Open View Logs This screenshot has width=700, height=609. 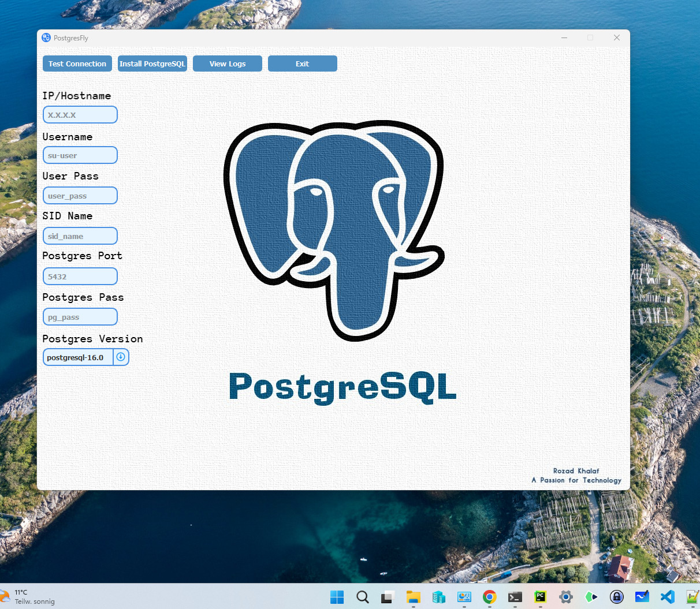(228, 63)
